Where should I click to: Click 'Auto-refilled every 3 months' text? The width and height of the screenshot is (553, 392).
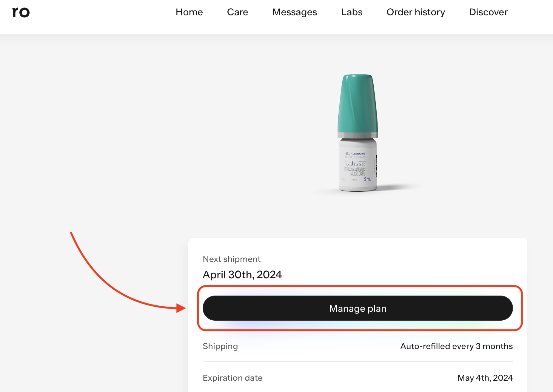point(456,346)
